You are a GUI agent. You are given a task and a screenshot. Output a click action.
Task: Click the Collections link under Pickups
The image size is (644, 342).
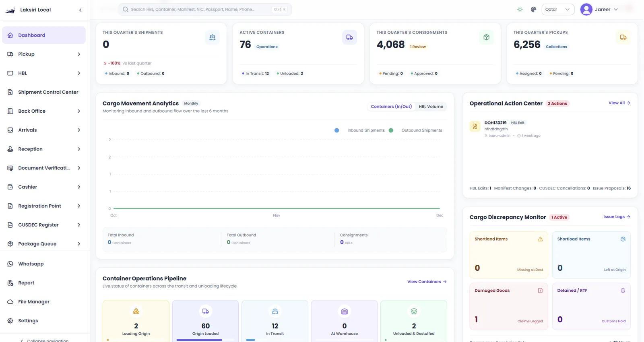coord(556,47)
